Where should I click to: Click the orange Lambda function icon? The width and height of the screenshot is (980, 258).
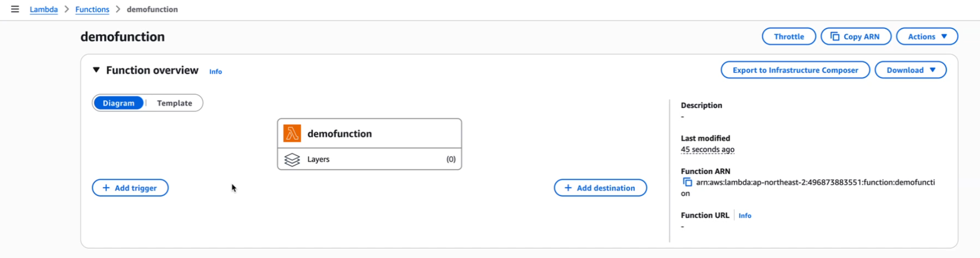[x=292, y=133]
